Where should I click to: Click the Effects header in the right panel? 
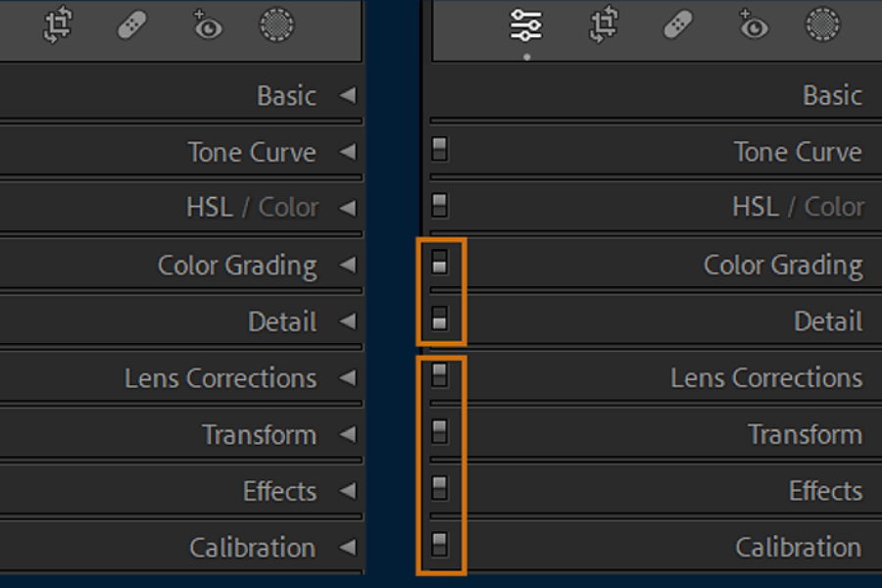coord(825,491)
